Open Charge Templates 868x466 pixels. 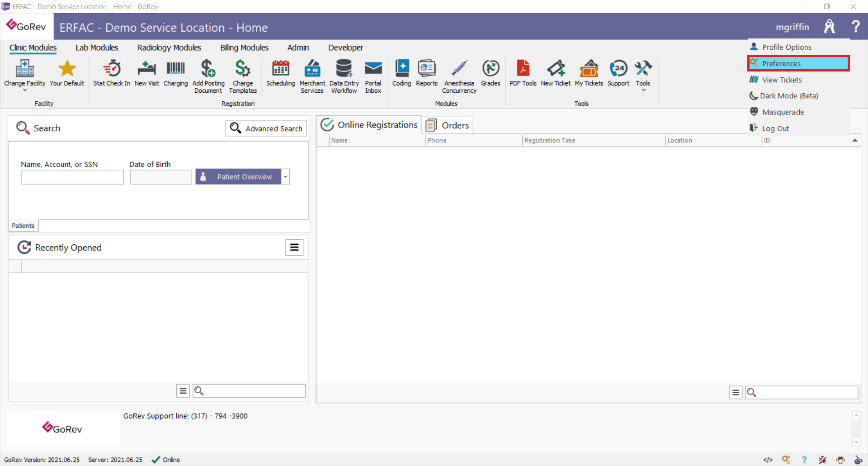pyautogui.click(x=243, y=76)
